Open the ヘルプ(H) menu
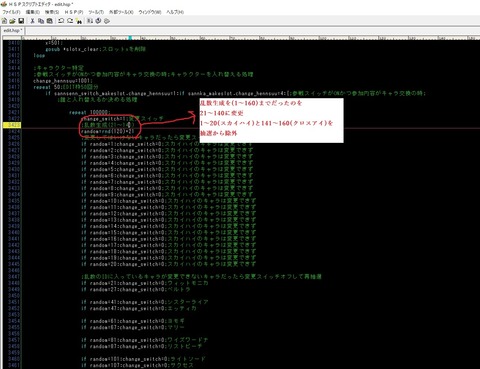Viewport: 480px width, 369px height. 175,12
